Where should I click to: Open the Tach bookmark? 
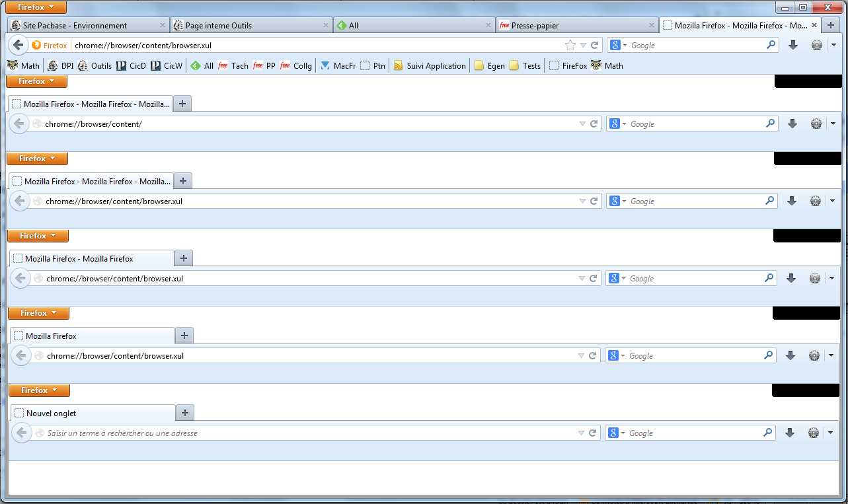[233, 65]
